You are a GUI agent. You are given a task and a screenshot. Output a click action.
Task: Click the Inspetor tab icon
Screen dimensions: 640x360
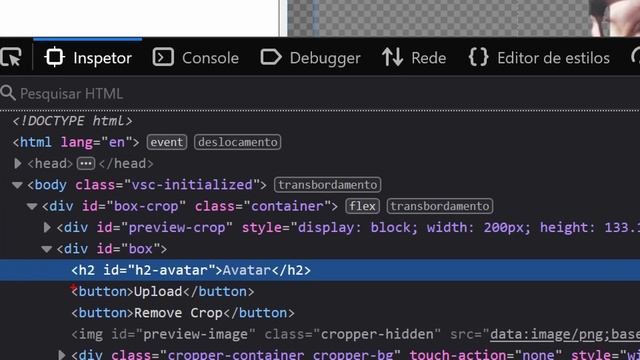55,57
